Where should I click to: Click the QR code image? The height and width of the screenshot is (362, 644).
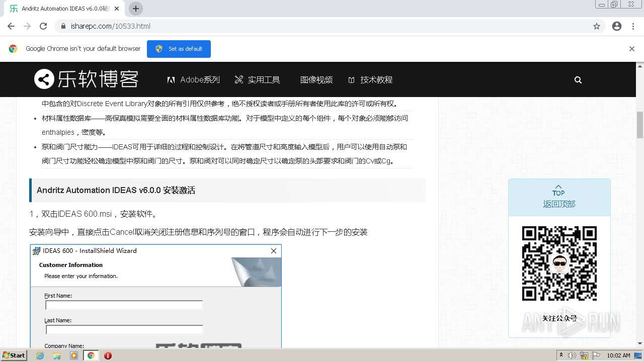(559, 263)
